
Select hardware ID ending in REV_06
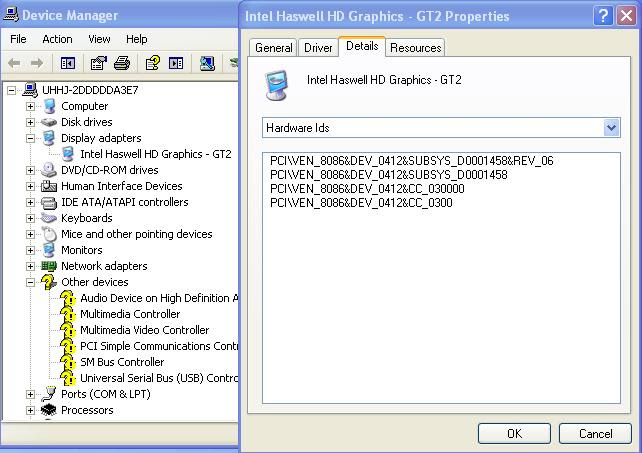pyautogui.click(x=411, y=161)
